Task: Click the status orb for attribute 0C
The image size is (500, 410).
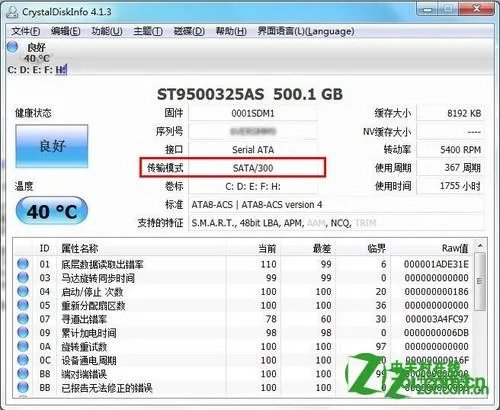Action: click(x=23, y=360)
